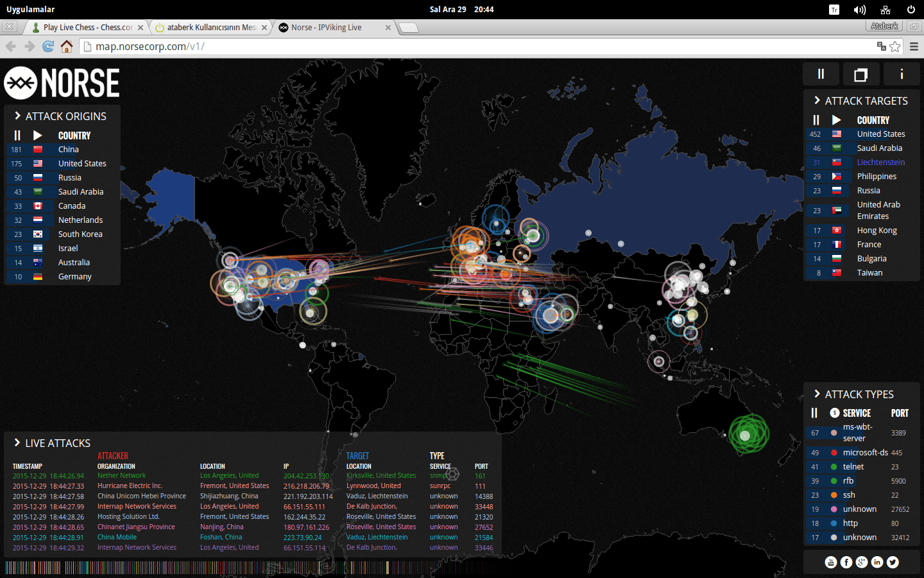The height and width of the screenshot is (578, 924).
Task: Open the browser hamburger menu
Action: [x=914, y=46]
